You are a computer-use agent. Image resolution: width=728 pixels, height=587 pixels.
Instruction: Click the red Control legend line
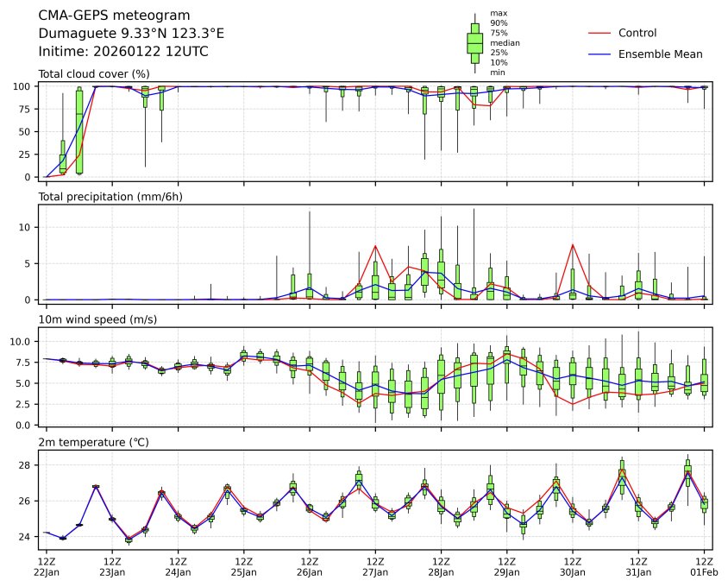(599, 33)
